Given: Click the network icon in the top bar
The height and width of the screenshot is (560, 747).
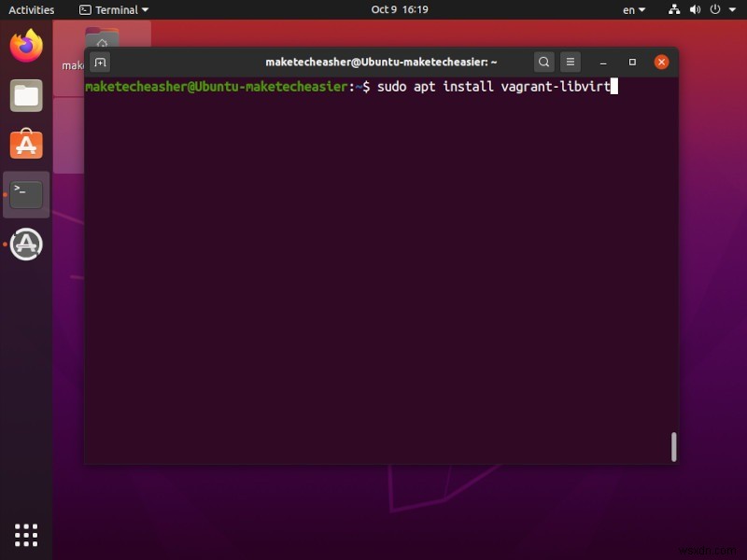Looking at the screenshot, I should point(674,9).
